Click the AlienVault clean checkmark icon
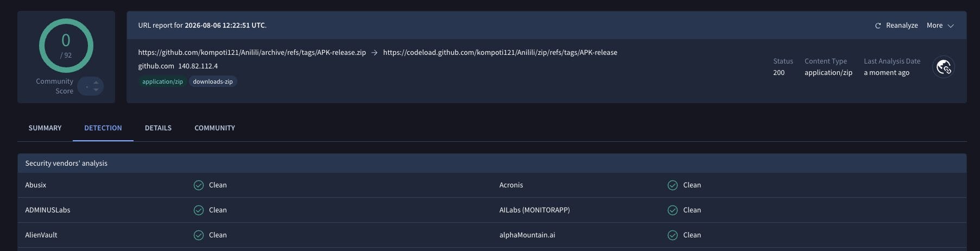Viewport: 980px width, 251px height. [x=199, y=235]
